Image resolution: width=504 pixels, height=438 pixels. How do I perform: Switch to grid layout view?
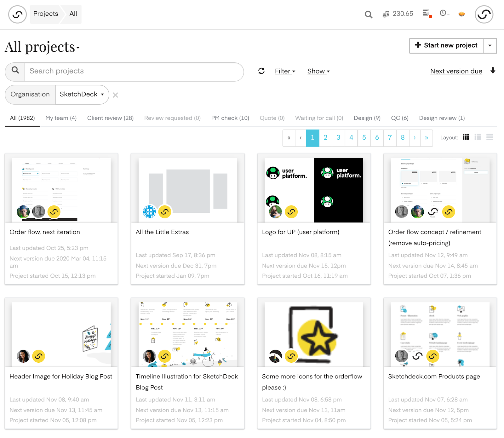tap(466, 137)
